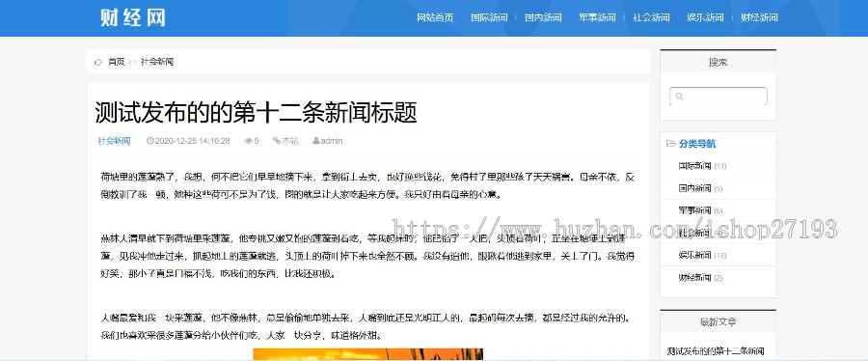This screenshot has height=361, width=868.
Task: Open latest article 测试发布的的第十二条新闻 in sidebar
Action: [716, 351]
